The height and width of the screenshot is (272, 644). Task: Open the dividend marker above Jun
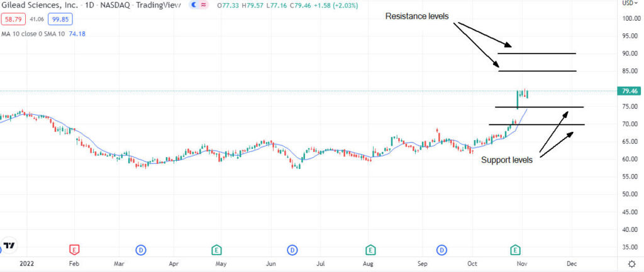(292, 249)
